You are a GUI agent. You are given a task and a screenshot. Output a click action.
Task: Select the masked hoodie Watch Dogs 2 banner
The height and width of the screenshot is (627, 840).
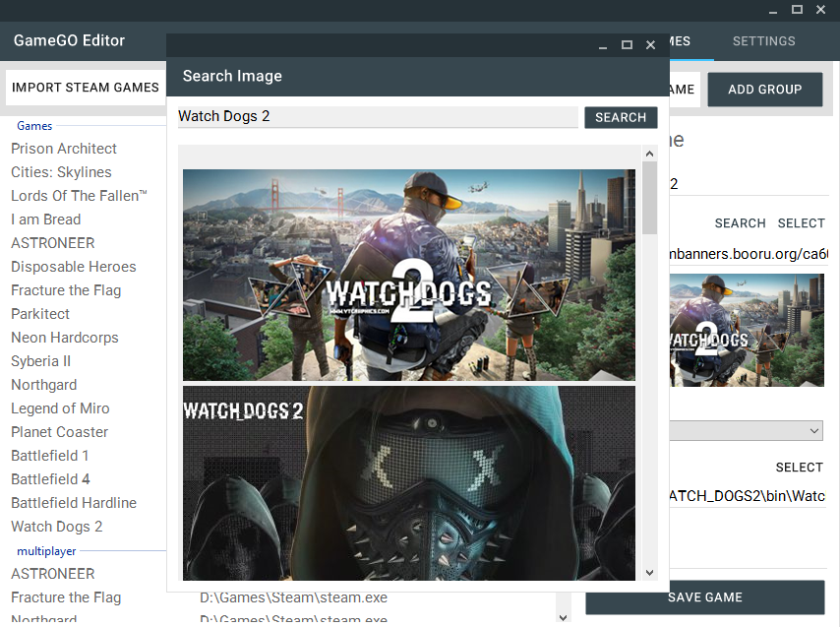(x=409, y=483)
